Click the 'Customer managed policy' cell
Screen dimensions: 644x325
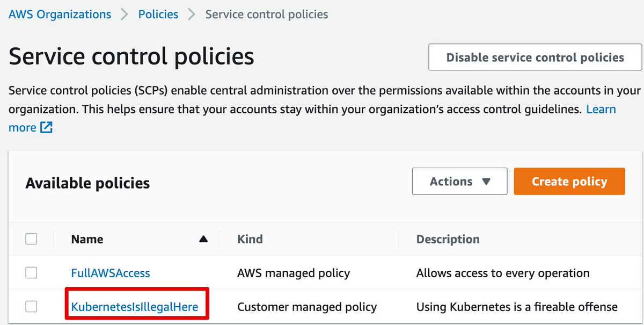(307, 307)
